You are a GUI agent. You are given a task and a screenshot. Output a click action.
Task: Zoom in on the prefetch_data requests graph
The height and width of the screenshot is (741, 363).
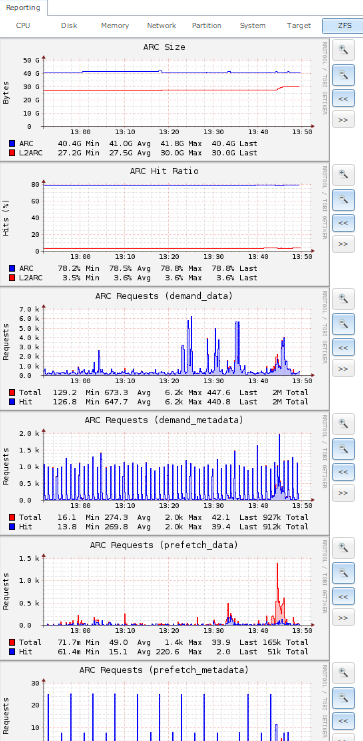click(343, 549)
